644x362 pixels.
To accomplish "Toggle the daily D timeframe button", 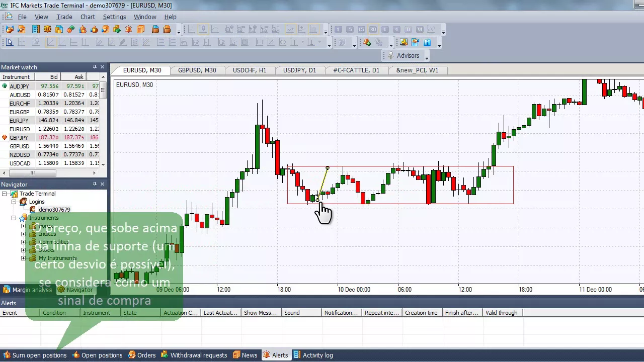I will [x=408, y=30].
